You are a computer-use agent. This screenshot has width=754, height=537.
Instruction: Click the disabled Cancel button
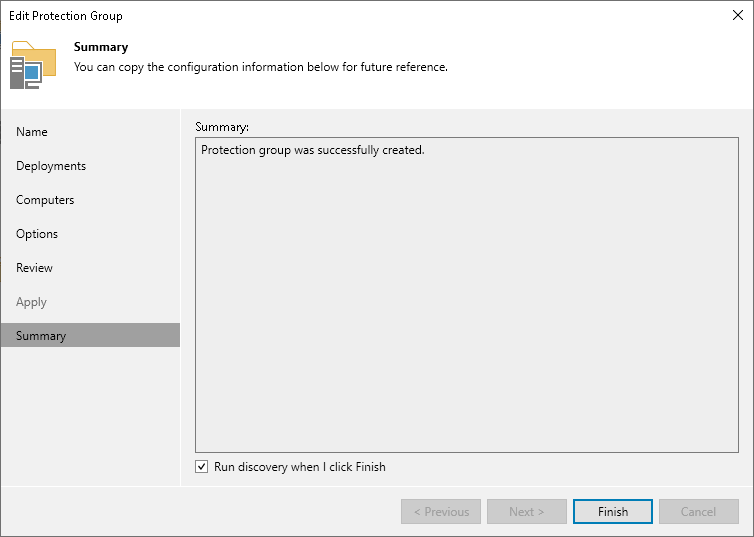699,511
